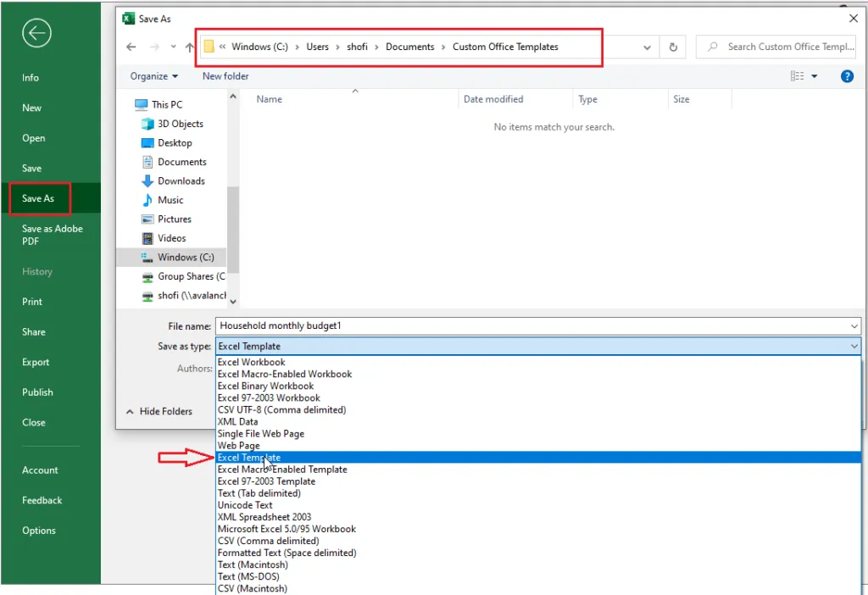Collapse the Save as type dropdown arrow
The width and height of the screenshot is (868, 595).
854,347
